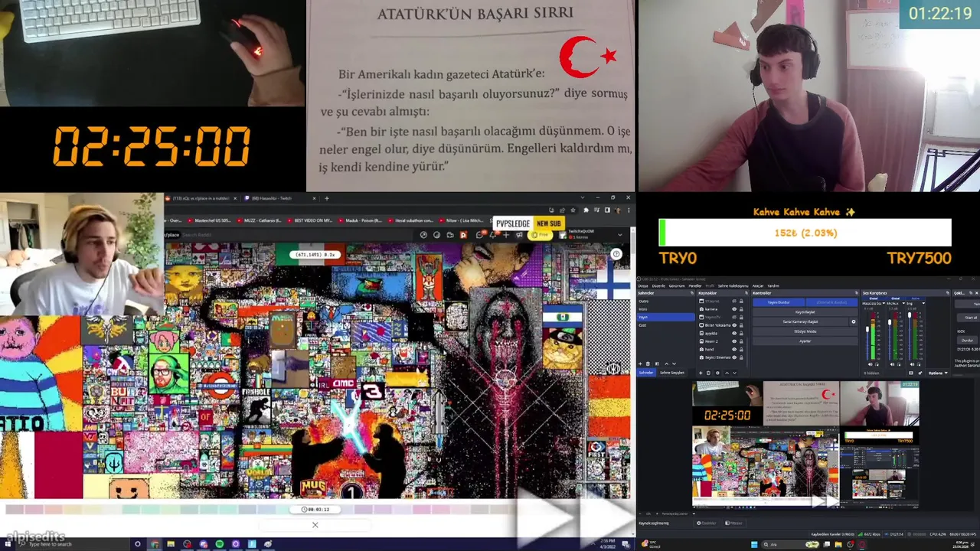Select Cast scene in Sahneler list

click(665, 325)
